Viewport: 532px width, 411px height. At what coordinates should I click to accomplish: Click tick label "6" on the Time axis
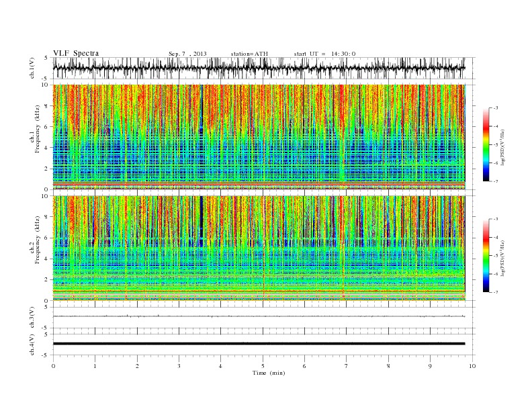click(x=304, y=366)
